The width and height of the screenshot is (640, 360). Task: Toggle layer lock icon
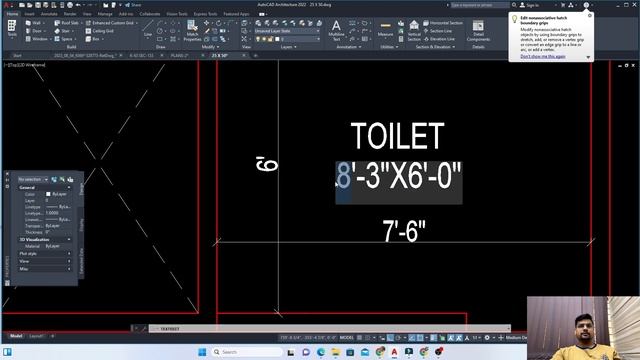270,39
